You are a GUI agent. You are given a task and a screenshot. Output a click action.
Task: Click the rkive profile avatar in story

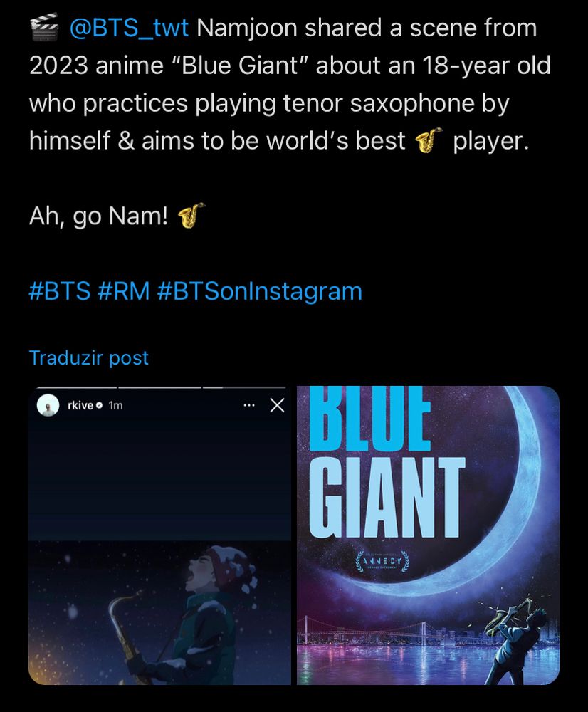coord(48,405)
